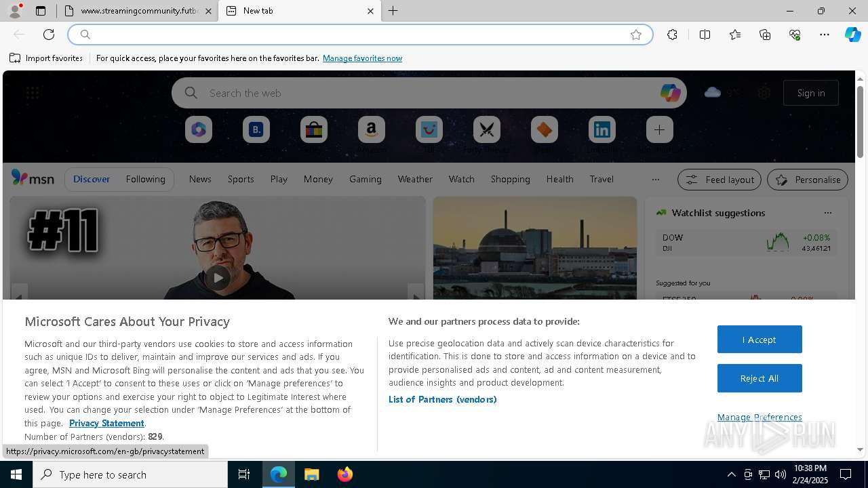Click the Personalise button

click(808, 180)
